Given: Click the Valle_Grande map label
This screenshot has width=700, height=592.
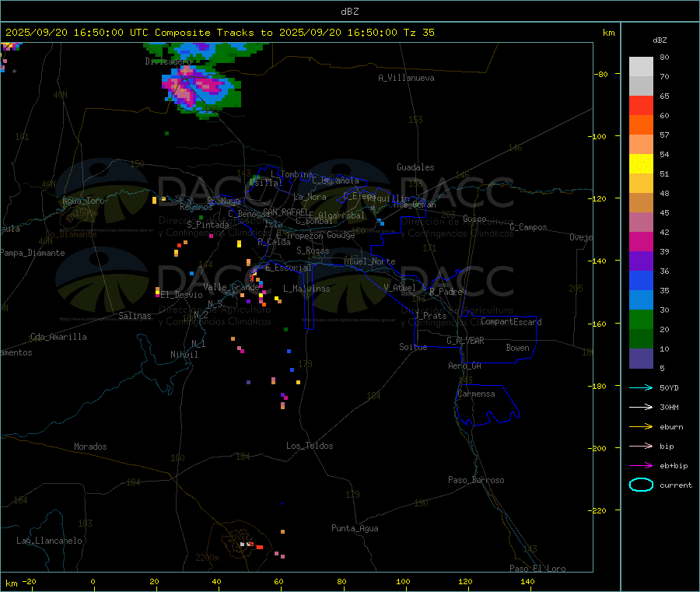Looking at the screenshot, I should [231, 286].
